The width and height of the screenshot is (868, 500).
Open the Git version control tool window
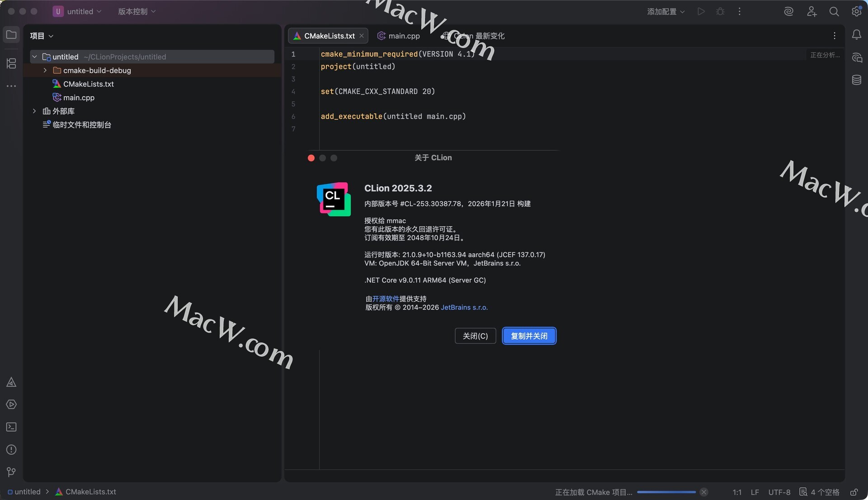[11, 472]
